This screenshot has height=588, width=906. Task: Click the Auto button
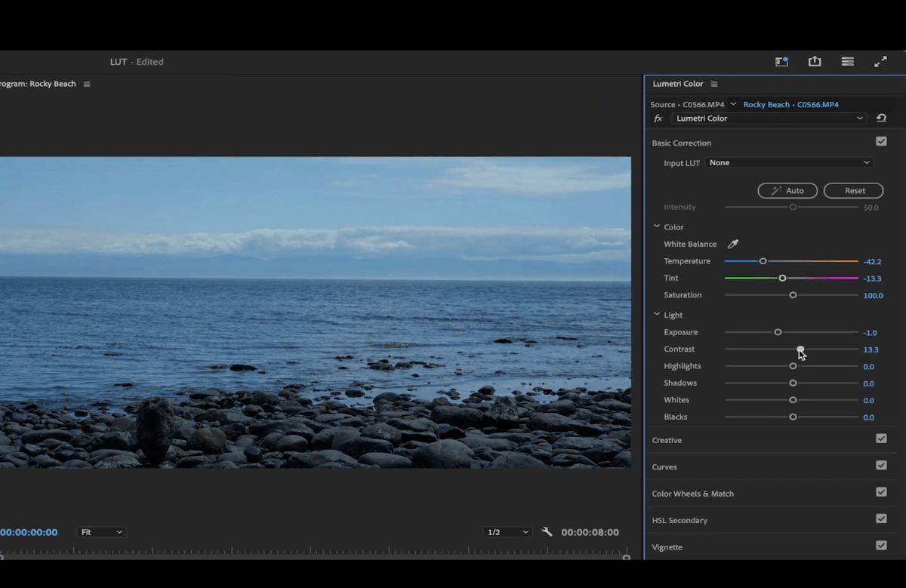pos(787,191)
